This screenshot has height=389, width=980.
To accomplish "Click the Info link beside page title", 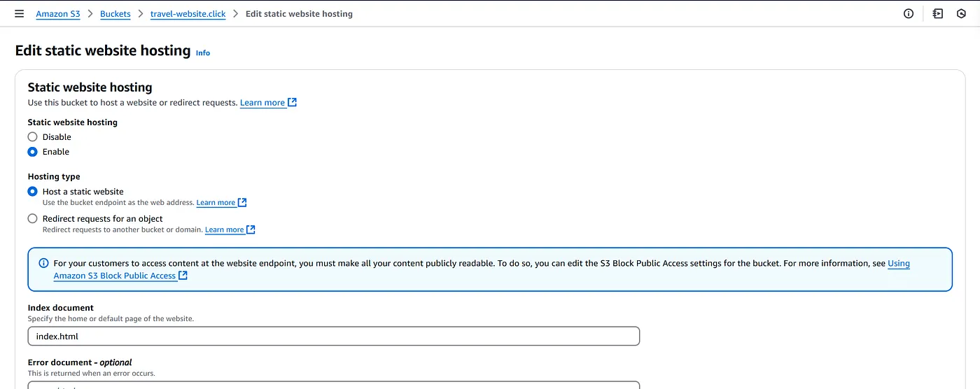I will [x=203, y=52].
